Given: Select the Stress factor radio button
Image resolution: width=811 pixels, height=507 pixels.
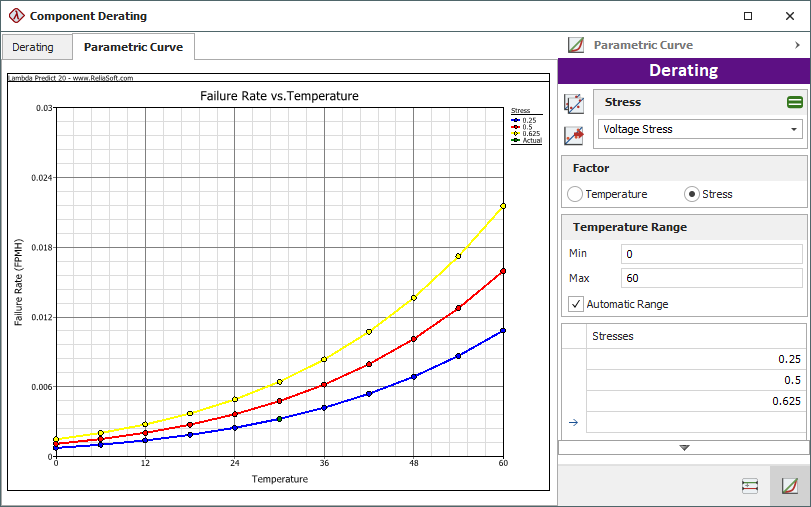Looking at the screenshot, I should click(692, 194).
